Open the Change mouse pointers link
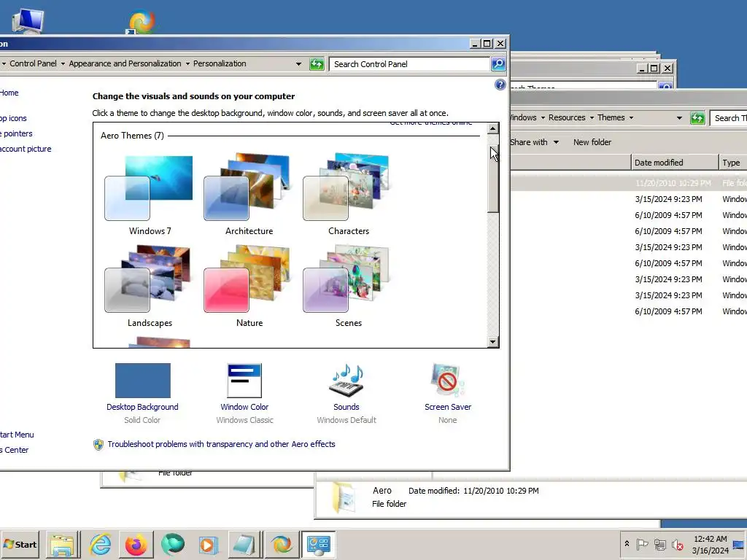 click(16, 134)
